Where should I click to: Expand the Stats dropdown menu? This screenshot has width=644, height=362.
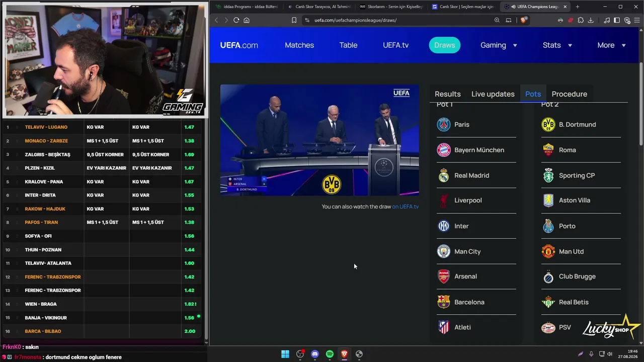click(557, 45)
